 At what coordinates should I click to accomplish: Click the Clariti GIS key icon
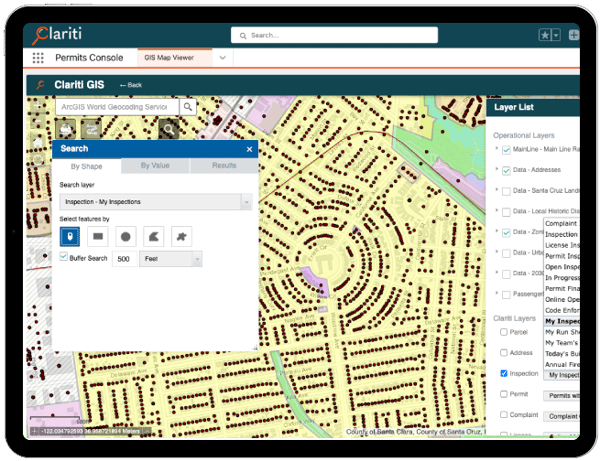click(40, 85)
